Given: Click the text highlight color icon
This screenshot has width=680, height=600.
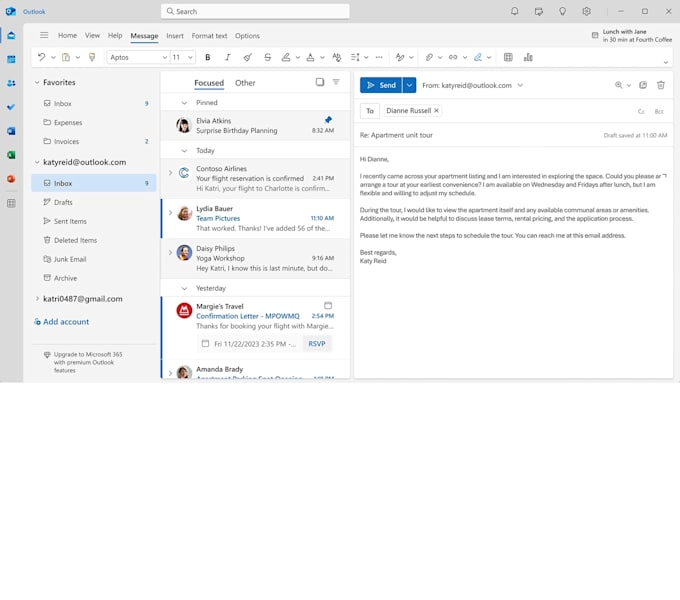Looking at the screenshot, I should point(286,57).
